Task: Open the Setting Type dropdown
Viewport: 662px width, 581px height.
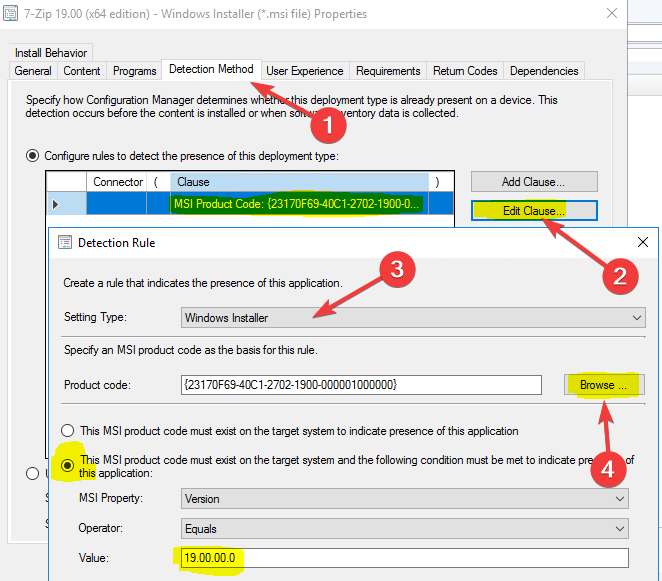Action: 413,318
